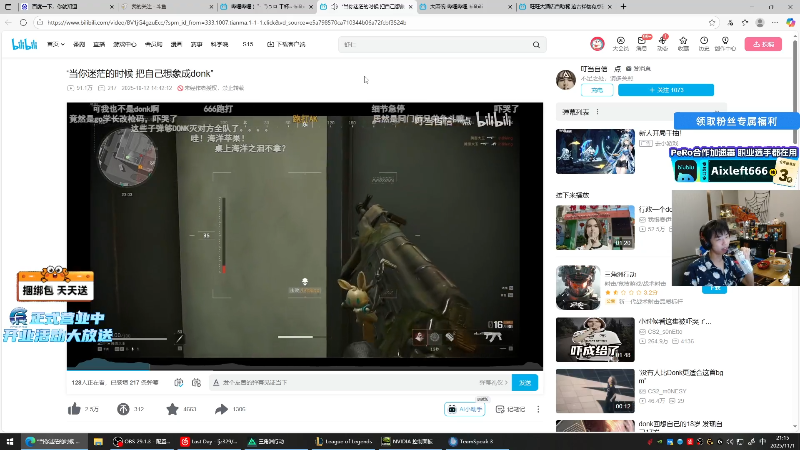
Task: Expand the 首页 dropdown in the navigation
Action: tap(56, 44)
